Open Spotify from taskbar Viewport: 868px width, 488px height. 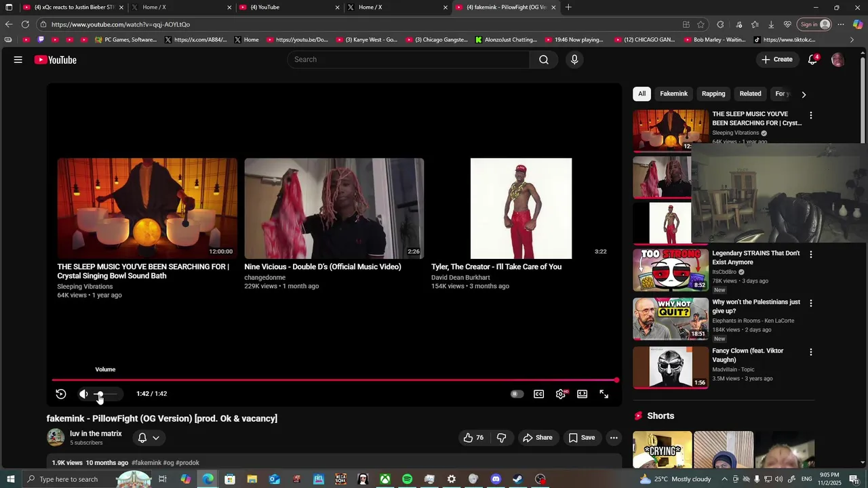tap(407, 479)
